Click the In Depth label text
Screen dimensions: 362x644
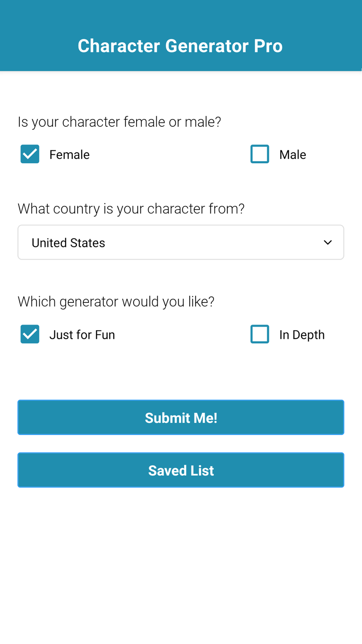pyautogui.click(x=302, y=335)
